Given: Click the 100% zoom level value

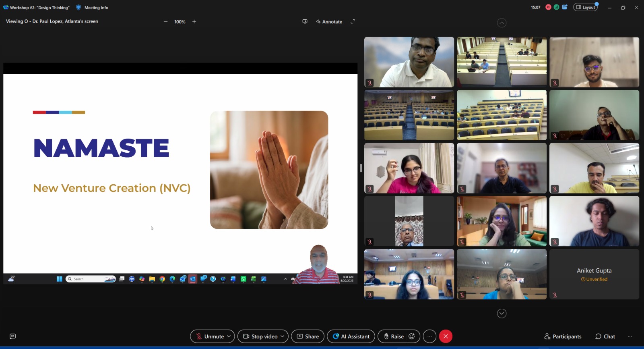Looking at the screenshot, I should pyautogui.click(x=180, y=22).
